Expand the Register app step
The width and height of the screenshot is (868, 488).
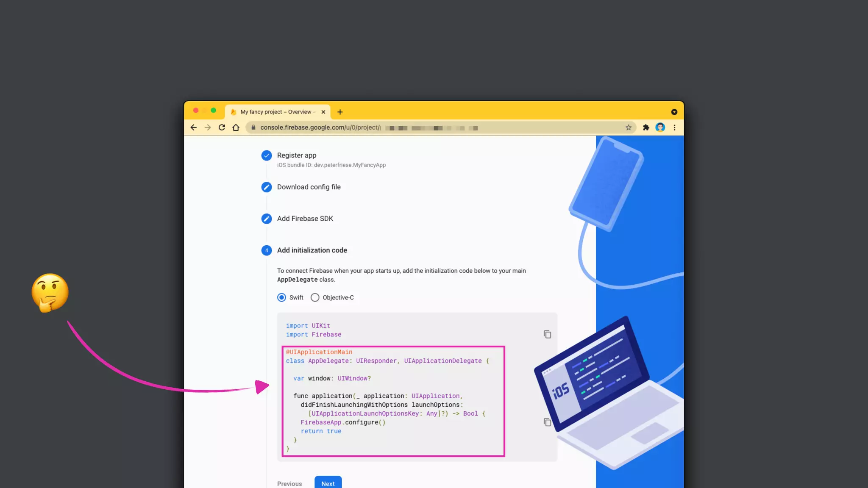click(x=297, y=155)
